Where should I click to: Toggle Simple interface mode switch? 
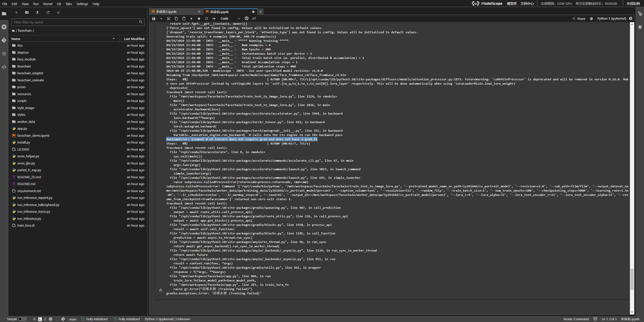(x=22, y=319)
